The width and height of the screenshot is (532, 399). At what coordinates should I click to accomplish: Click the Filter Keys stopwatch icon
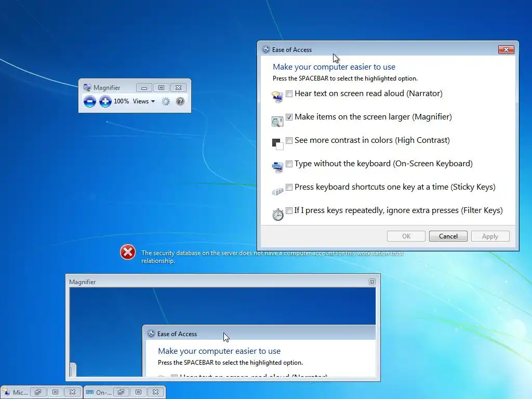click(278, 215)
